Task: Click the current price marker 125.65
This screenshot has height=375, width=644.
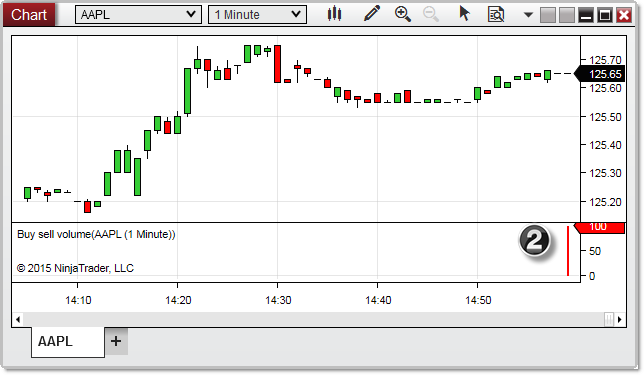Action: 600,74
